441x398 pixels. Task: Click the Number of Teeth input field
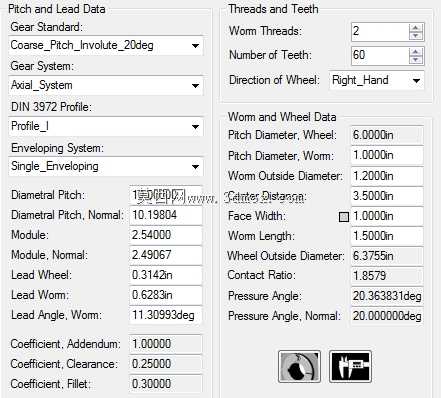click(380, 56)
